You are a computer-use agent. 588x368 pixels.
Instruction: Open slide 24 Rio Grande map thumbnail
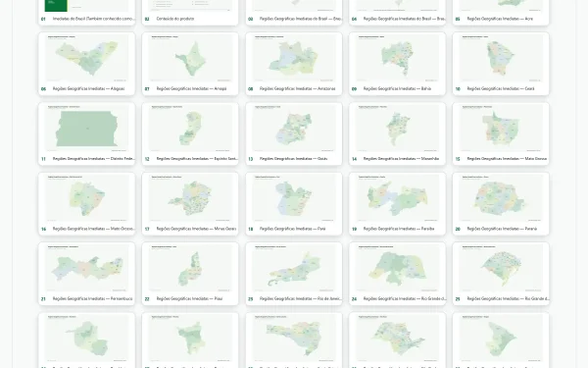(x=397, y=268)
